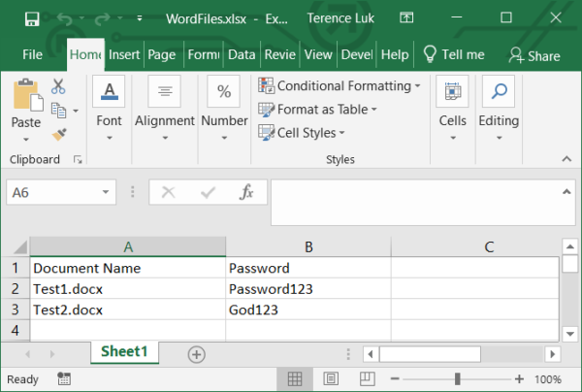
Task: Click the zoom out minus button
Action: (x=395, y=379)
